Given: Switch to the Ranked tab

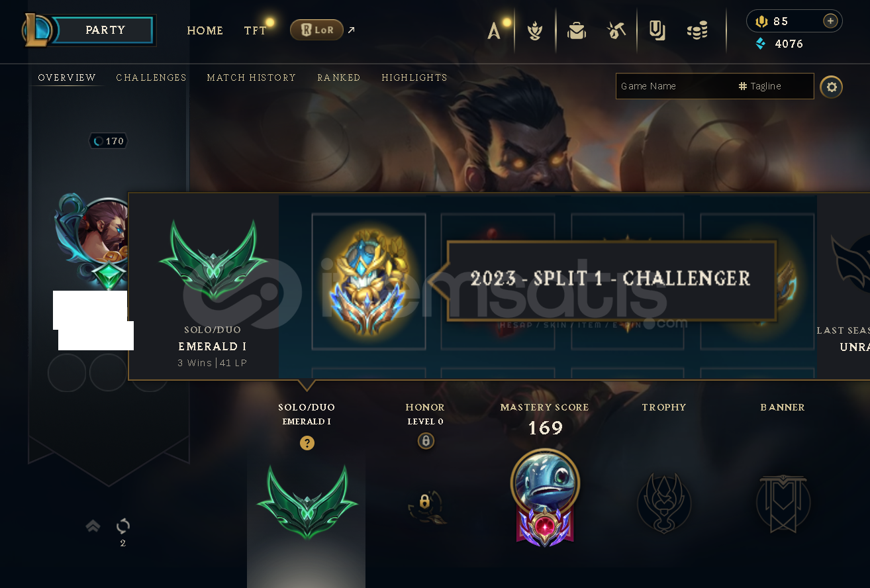Looking at the screenshot, I should [x=338, y=77].
